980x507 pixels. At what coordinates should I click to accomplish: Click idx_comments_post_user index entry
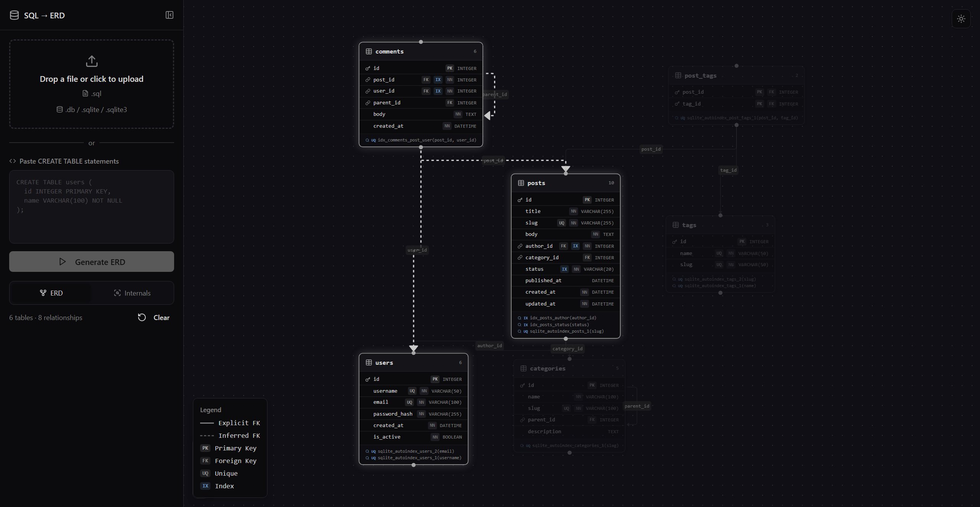coord(421,140)
